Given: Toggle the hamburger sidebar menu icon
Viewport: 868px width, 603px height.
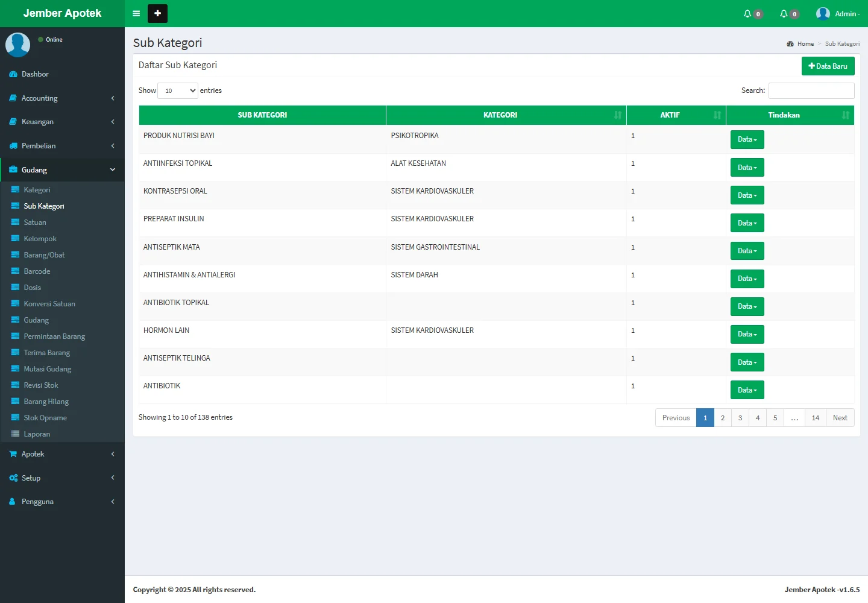Looking at the screenshot, I should click(x=136, y=13).
